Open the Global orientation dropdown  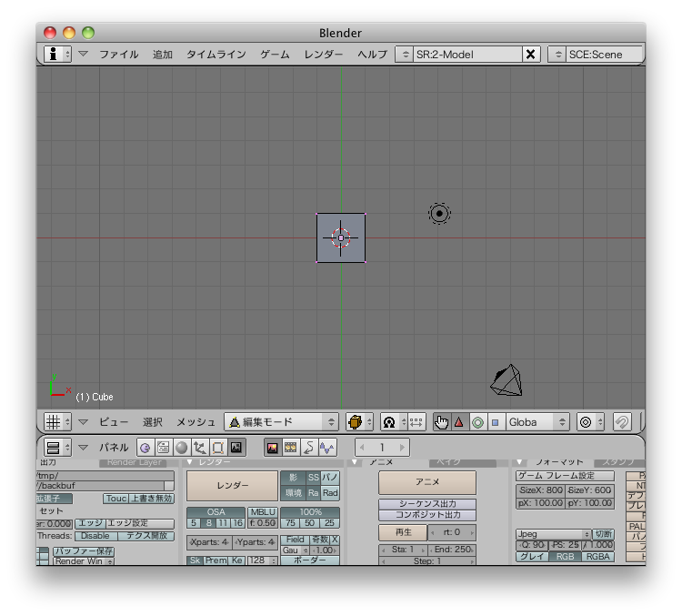[x=537, y=422]
